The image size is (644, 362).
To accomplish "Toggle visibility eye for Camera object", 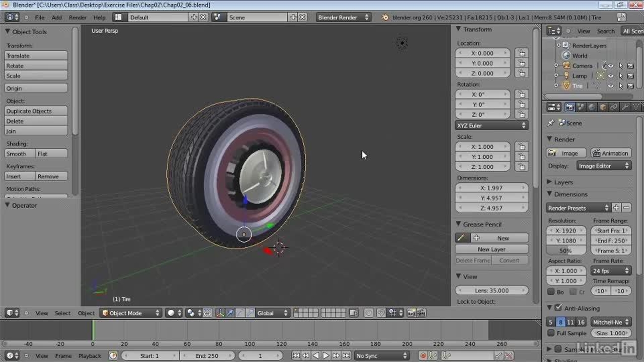I will [611, 66].
